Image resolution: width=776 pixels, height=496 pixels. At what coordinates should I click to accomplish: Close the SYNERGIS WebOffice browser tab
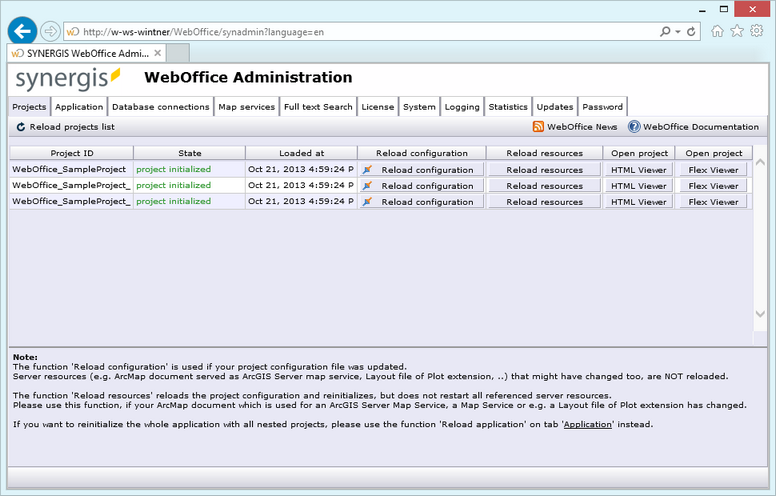tap(157, 53)
